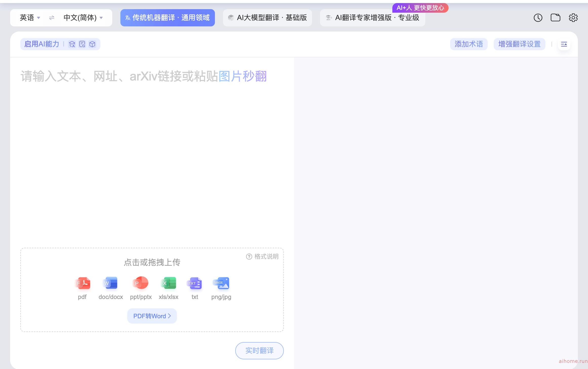588x369 pixels.
Task: Click the graduation cap AI capability icon
Action: click(x=72, y=44)
